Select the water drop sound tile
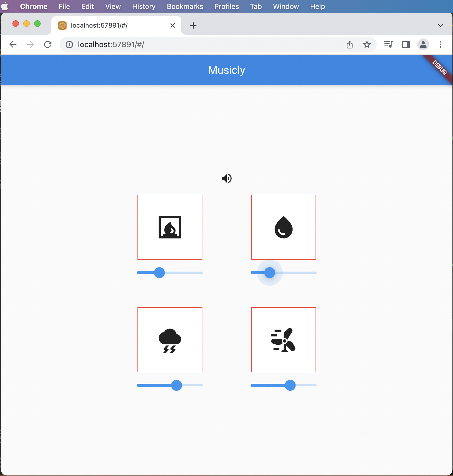 284,227
